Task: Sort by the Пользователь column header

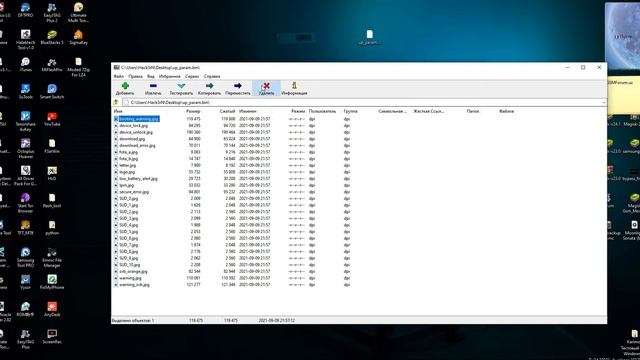Action: pos(322,111)
